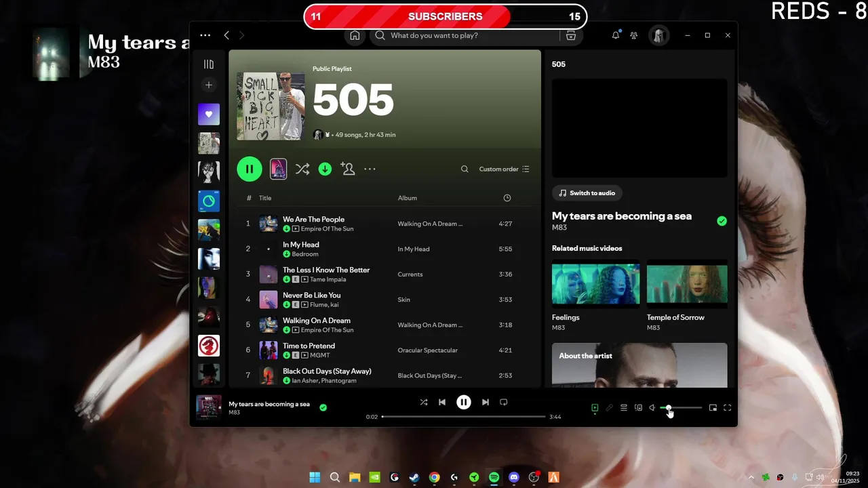Skip to the previous track
868x488 pixels.
(442, 402)
